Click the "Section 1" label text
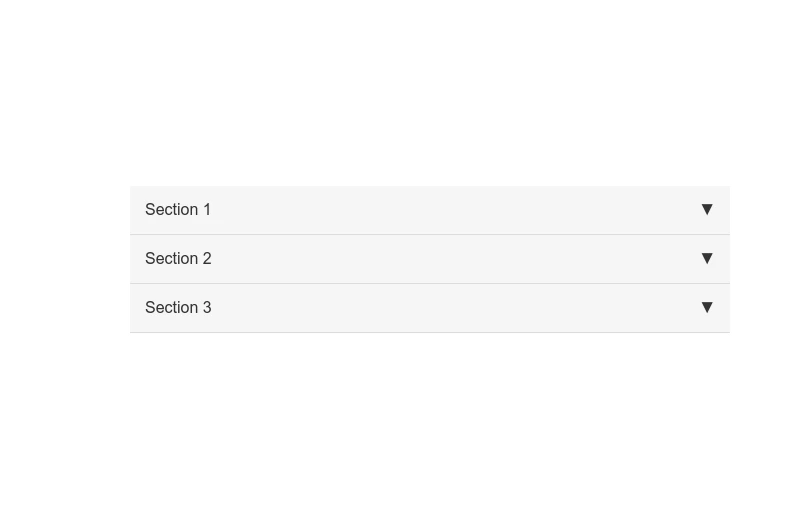This screenshot has height=508, width=794. pyautogui.click(x=178, y=210)
